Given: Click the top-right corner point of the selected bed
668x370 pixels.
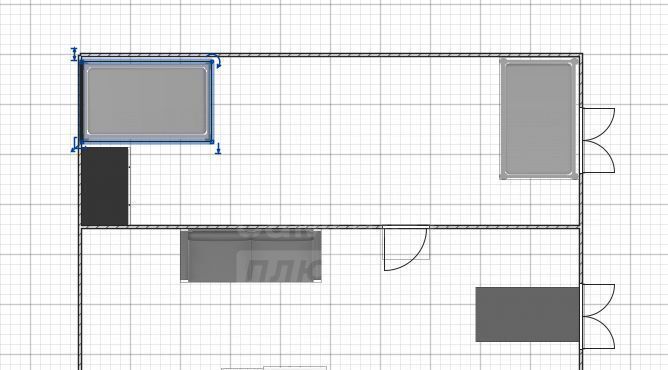Looking at the screenshot, I should pos(212,62).
